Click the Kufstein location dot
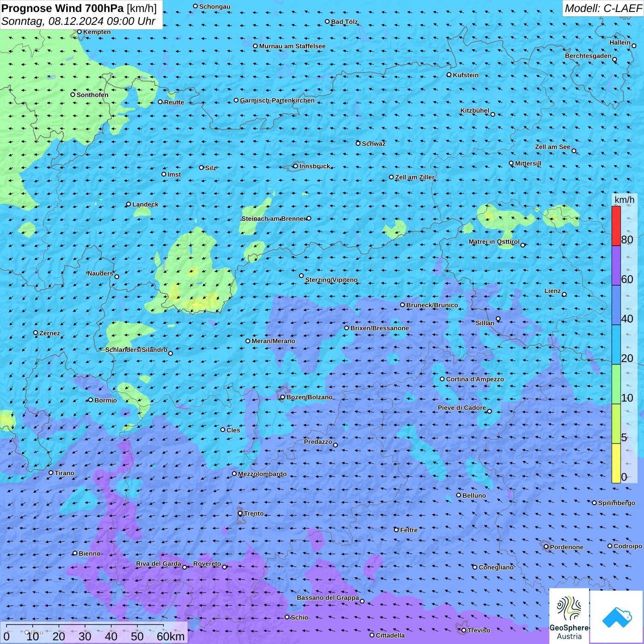This screenshot has height=644, width=644. coord(449,75)
